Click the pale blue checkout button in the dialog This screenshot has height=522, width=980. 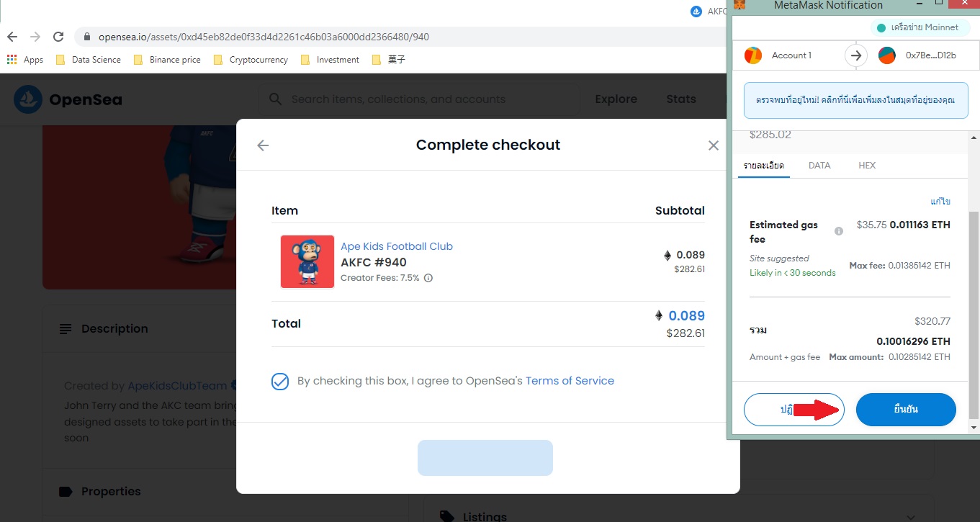point(485,458)
